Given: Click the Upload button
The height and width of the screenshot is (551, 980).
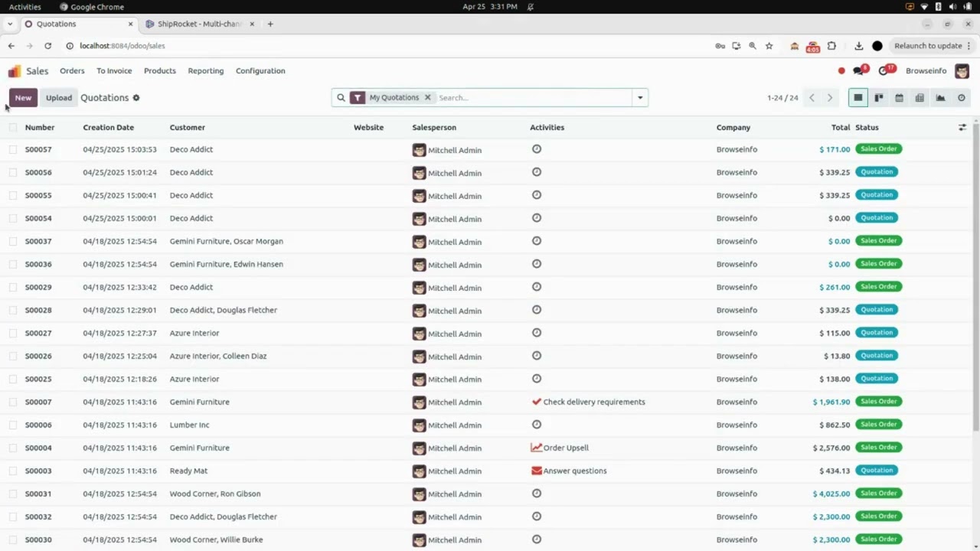Looking at the screenshot, I should [x=59, y=98].
